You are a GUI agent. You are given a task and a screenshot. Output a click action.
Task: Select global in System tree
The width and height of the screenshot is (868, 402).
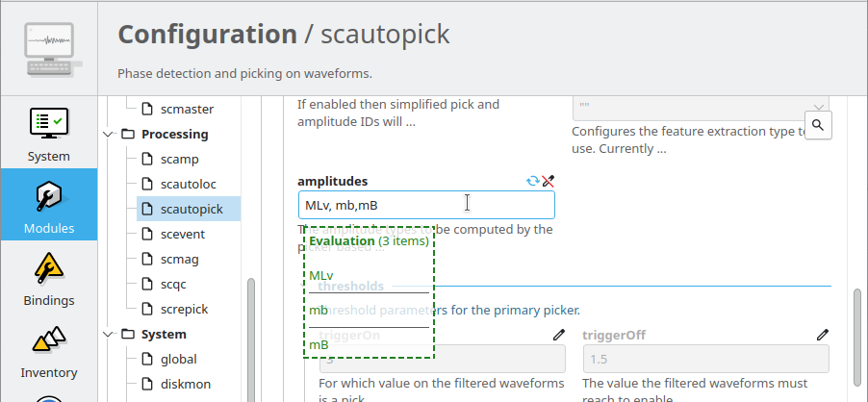point(178,360)
